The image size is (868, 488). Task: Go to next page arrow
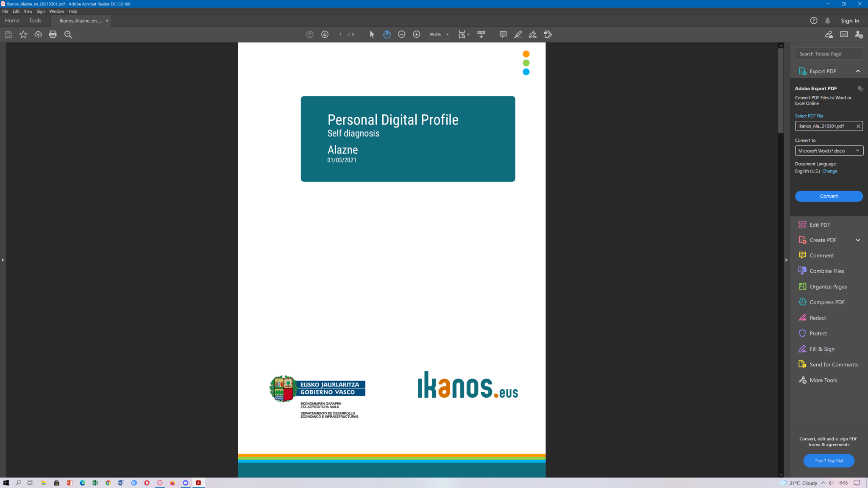[325, 34]
